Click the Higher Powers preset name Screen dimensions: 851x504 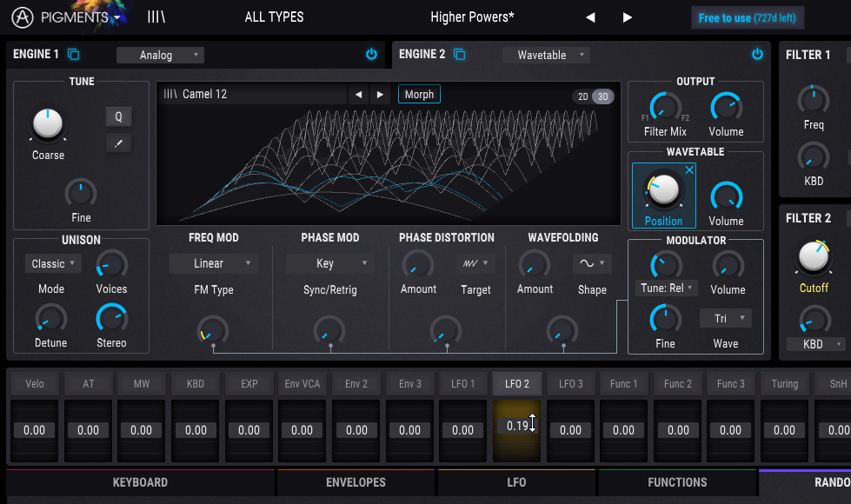[x=472, y=17]
